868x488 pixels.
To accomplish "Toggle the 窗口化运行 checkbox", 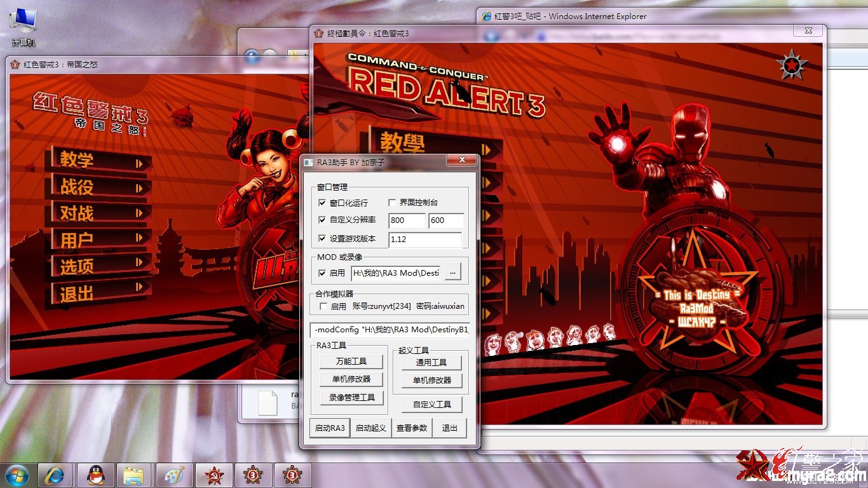I will [x=322, y=203].
